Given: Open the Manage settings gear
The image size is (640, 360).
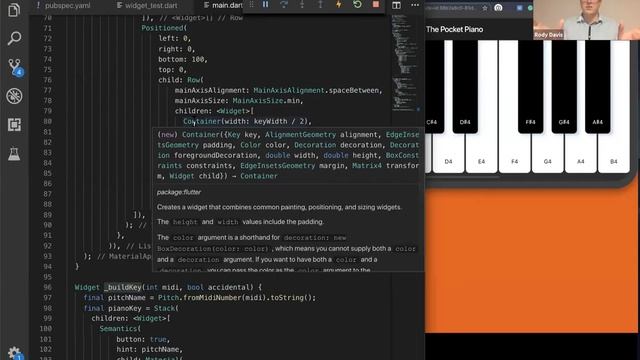Looking at the screenshot, I should tap(14, 353).
